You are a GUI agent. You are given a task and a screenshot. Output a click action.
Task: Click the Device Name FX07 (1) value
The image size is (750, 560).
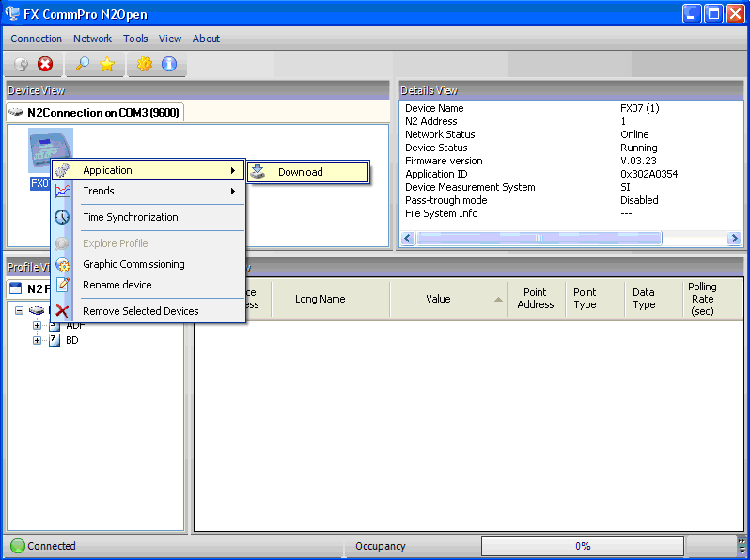pos(639,108)
